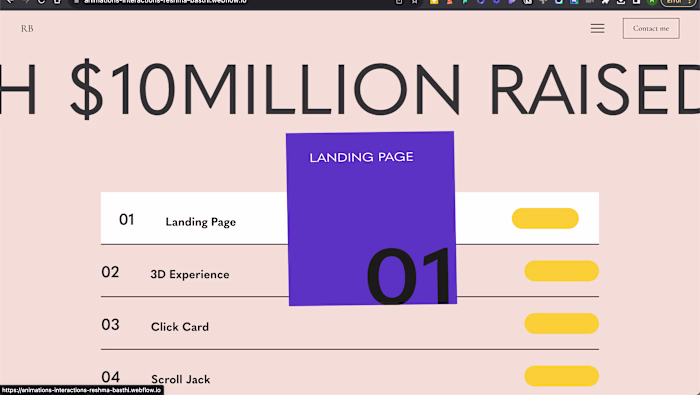Click the row number 04

pos(110,377)
